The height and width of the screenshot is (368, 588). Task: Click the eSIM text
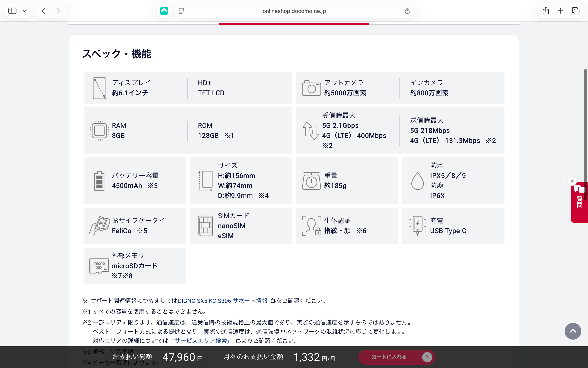[x=226, y=236]
